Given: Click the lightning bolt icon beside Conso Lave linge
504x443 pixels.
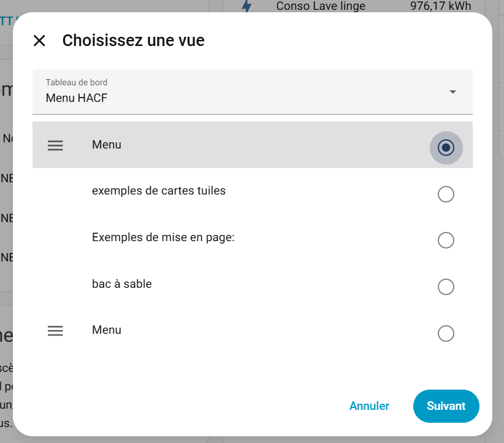Looking at the screenshot, I should [x=246, y=6].
